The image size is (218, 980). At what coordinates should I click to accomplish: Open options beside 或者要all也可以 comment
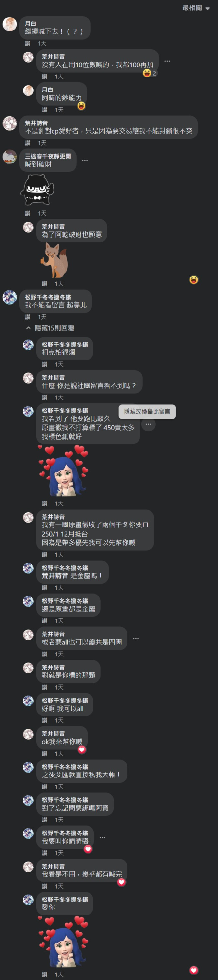(136, 638)
